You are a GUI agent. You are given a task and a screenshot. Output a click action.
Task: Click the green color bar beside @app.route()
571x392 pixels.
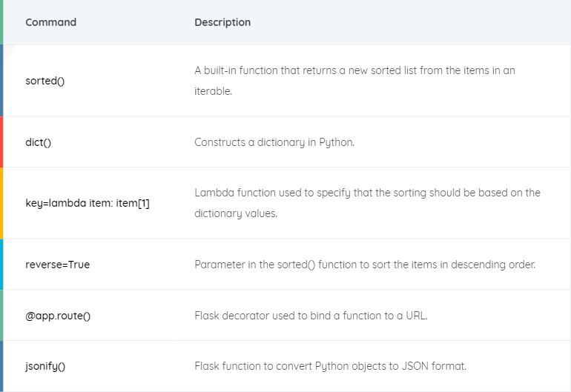tap(1, 316)
